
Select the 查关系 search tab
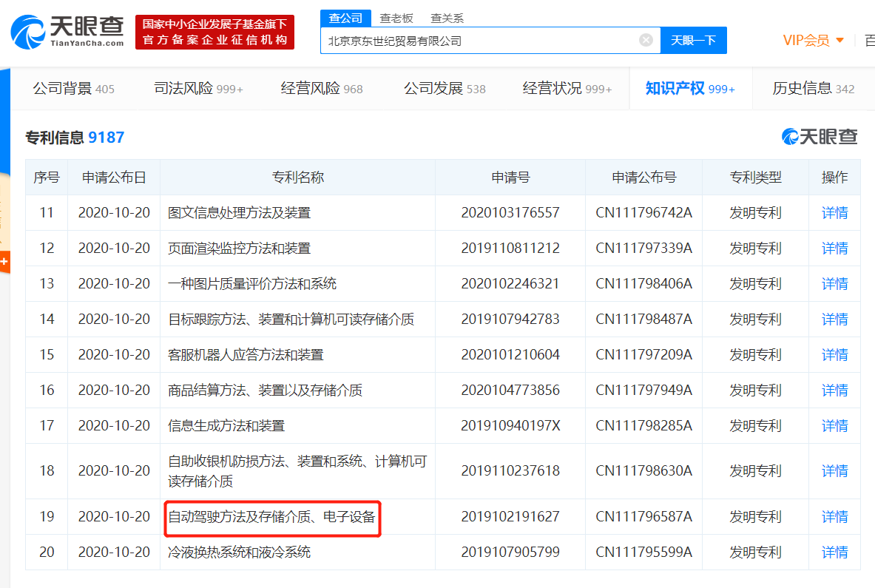(x=447, y=18)
